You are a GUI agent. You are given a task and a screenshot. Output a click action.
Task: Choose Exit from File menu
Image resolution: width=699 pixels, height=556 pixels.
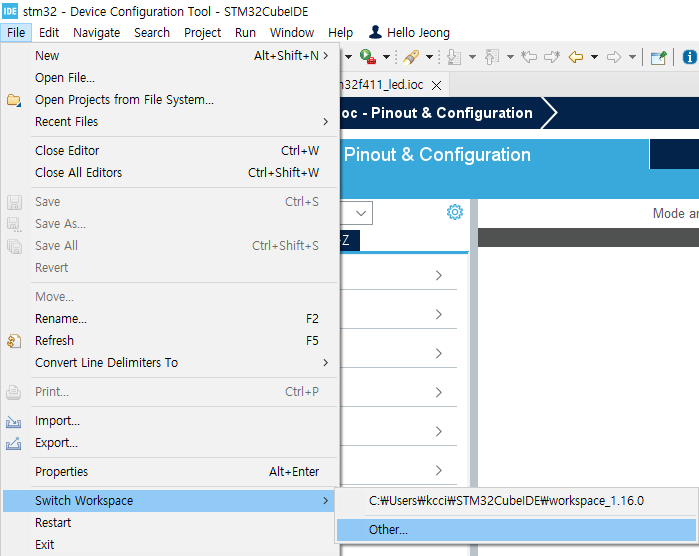coord(169,544)
